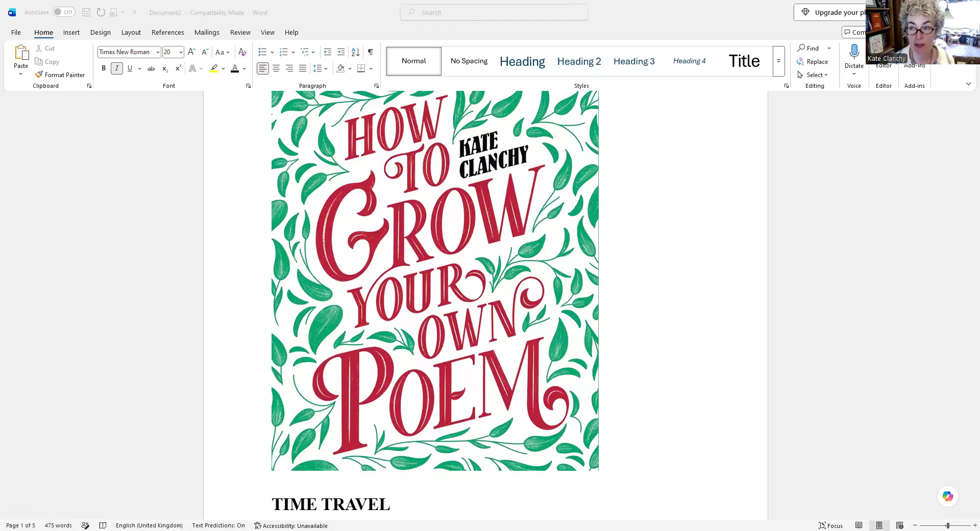Expand the Styles gallery more button
The width and height of the screenshot is (980, 531).
pyautogui.click(x=778, y=61)
